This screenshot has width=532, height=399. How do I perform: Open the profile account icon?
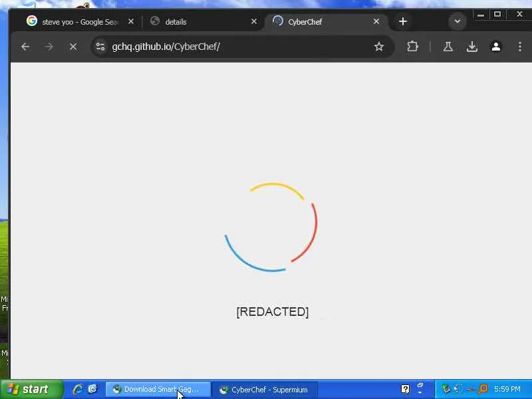pos(495,47)
